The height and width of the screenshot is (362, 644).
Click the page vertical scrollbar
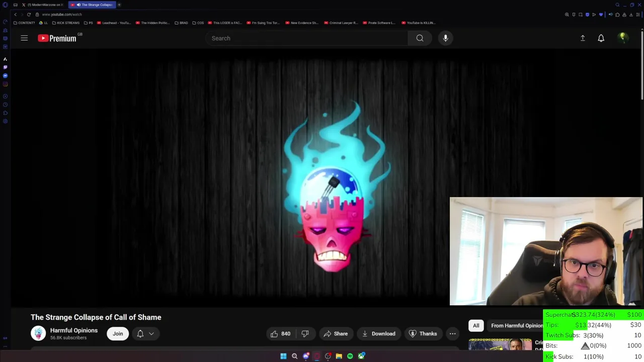642,65
